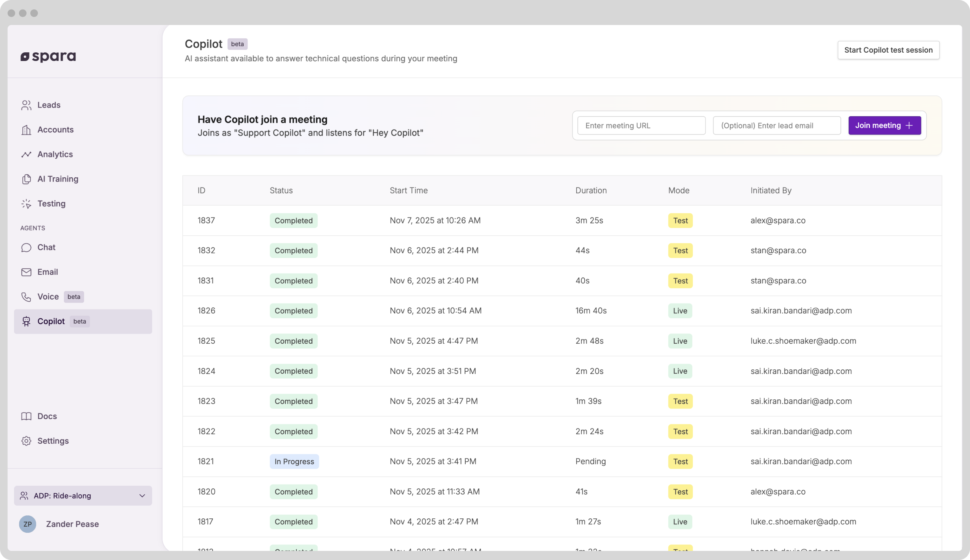Open the Analytics menu item
Viewport: 970px width, 560px height.
pyautogui.click(x=55, y=155)
